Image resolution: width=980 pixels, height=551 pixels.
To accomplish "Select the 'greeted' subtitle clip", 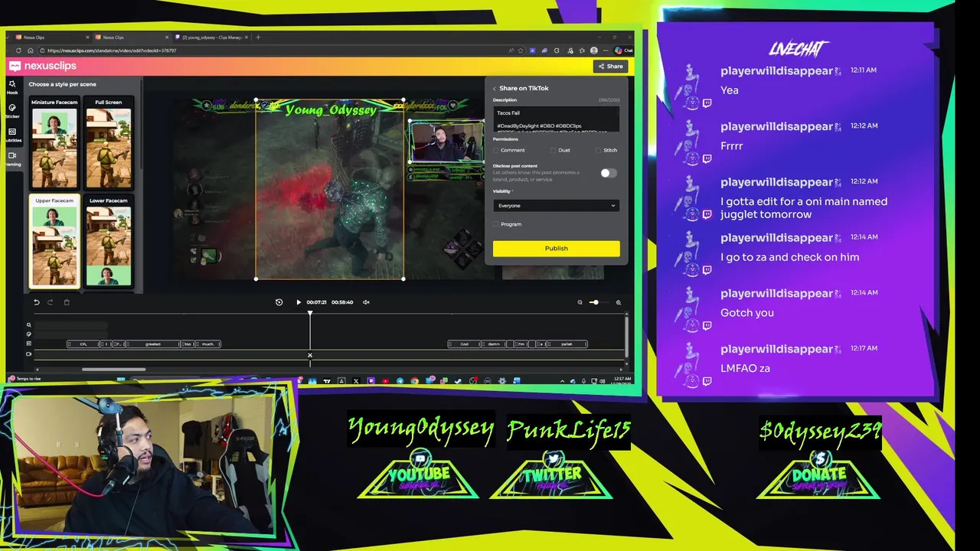I will click(153, 344).
